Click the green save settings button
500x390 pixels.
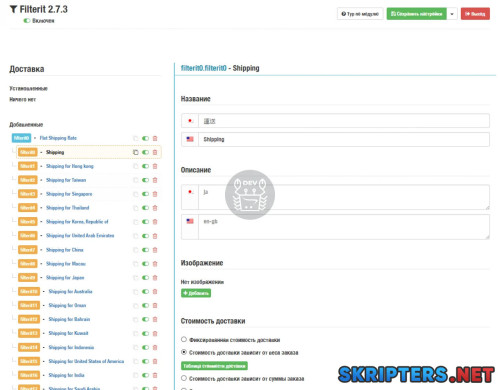tap(417, 14)
